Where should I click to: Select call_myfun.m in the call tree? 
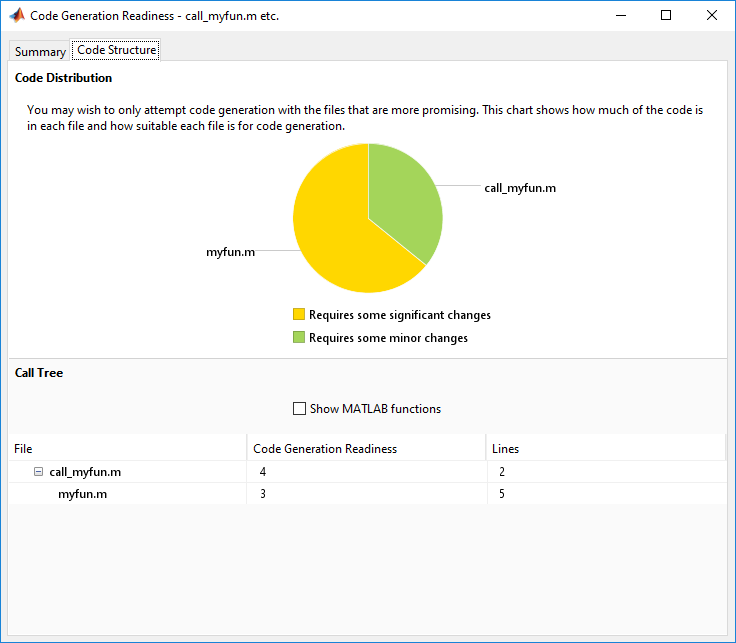(x=85, y=472)
